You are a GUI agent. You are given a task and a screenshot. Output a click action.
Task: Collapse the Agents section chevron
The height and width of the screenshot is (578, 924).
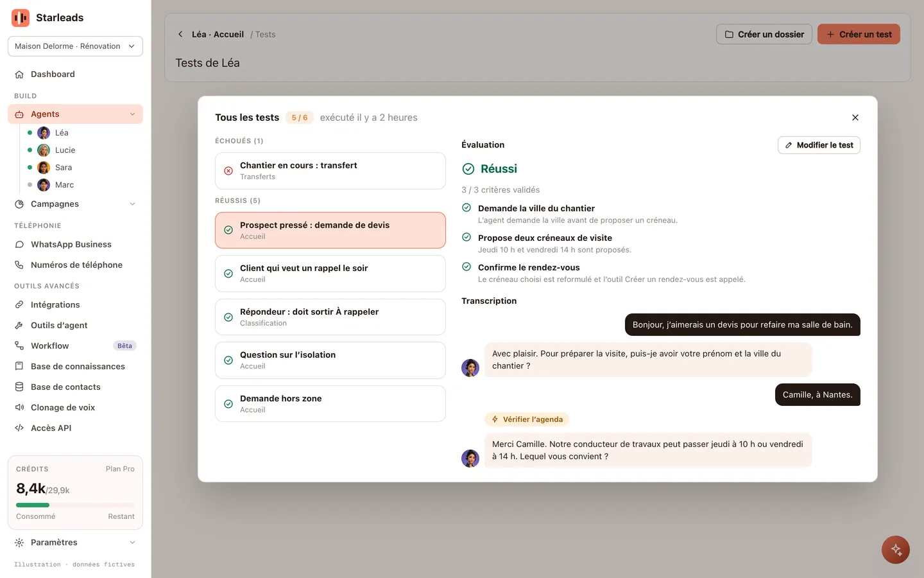(x=133, y=114)
